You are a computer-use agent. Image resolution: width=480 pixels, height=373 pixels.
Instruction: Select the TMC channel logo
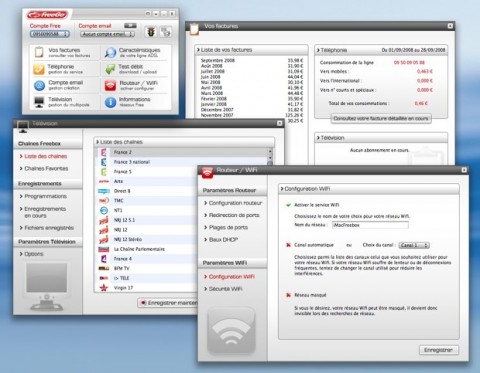104,201
